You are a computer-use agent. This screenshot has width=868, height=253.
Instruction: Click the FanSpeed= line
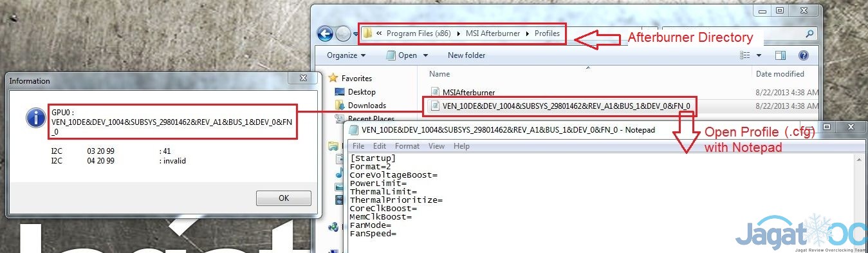[373, 234]
